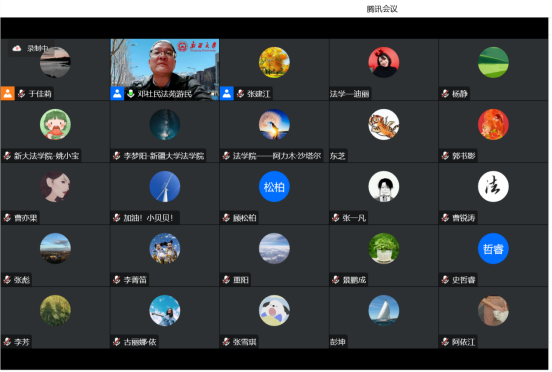This screenshot has width=552, height=372.
Task: Click the recording cloud icon
Action: coord(17,49)
